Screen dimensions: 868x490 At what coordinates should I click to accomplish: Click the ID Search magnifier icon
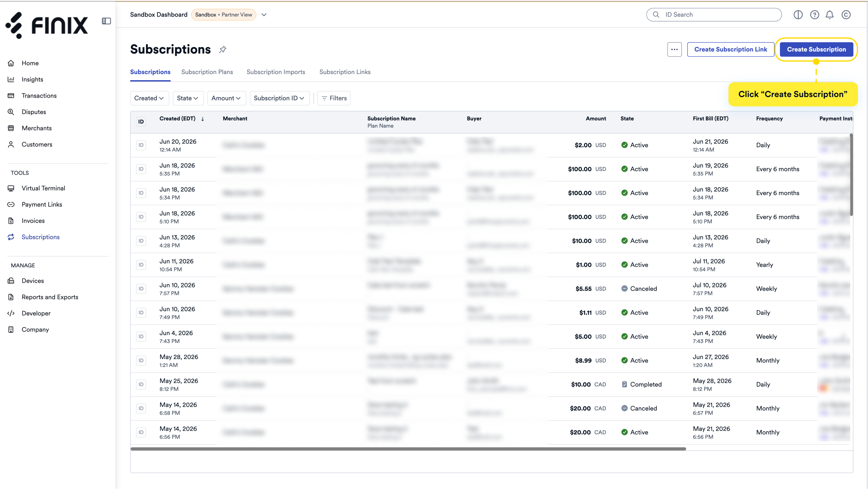pos(656,15)
